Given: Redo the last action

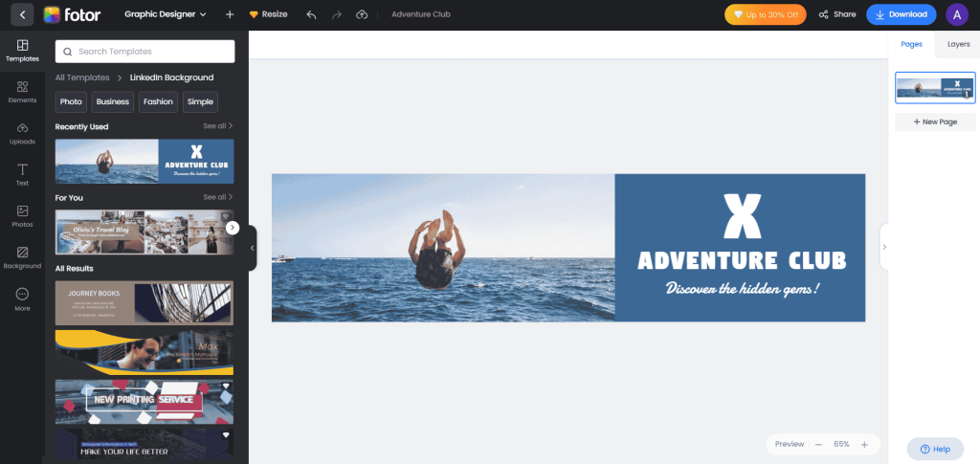Looking at the screenshot, I should [337, 14].
